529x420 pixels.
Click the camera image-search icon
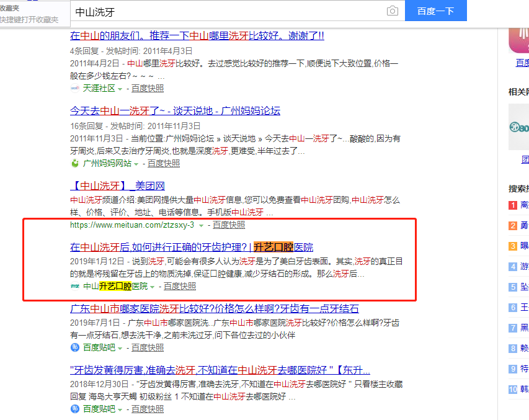pyautogui.click(x=392, y=11)
